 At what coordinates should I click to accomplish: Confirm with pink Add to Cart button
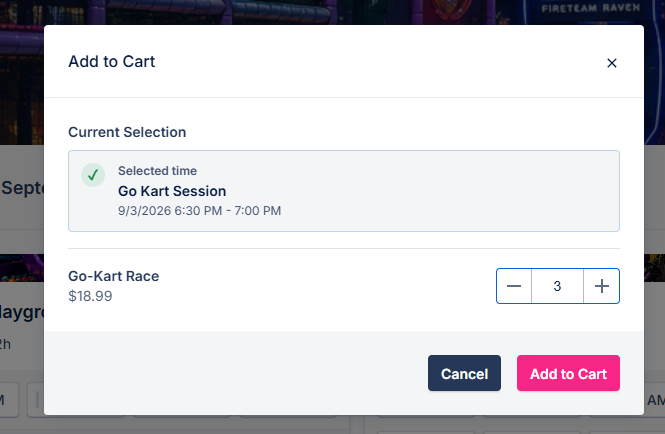[x=568, y=373]
